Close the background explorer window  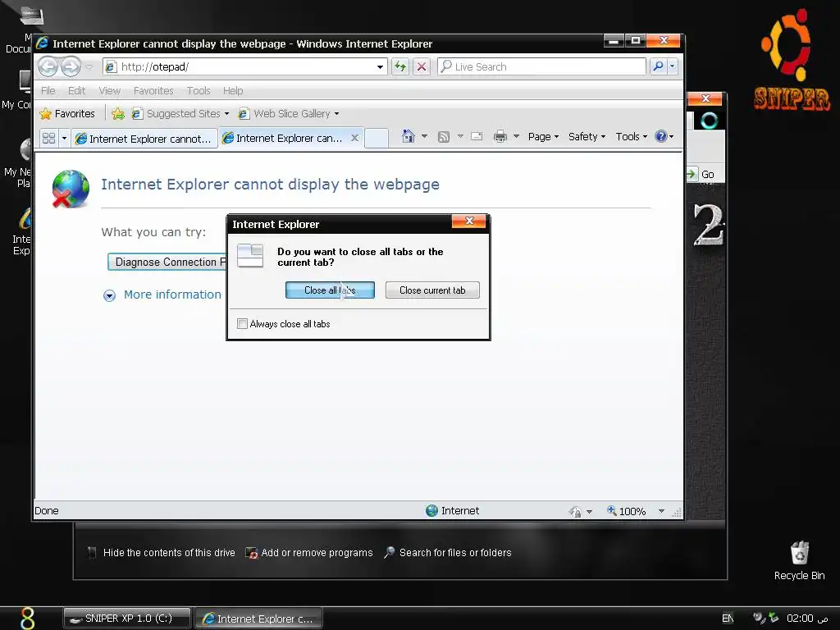(x=705, y=98)
